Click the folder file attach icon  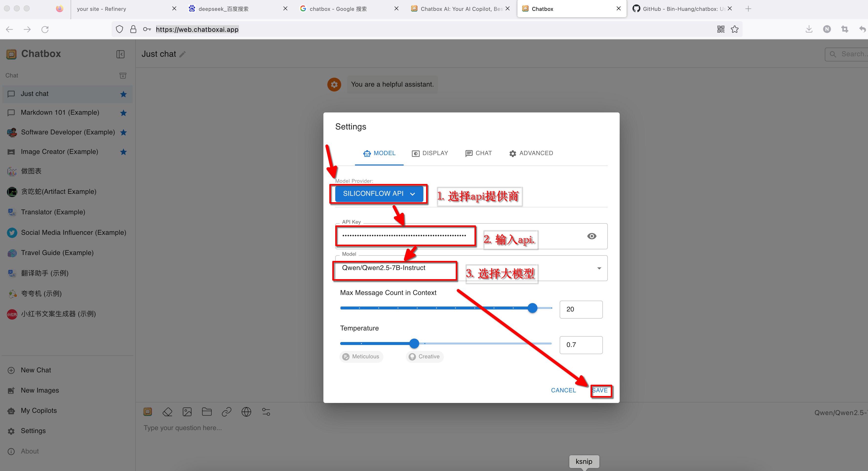(x=207, y=412)
